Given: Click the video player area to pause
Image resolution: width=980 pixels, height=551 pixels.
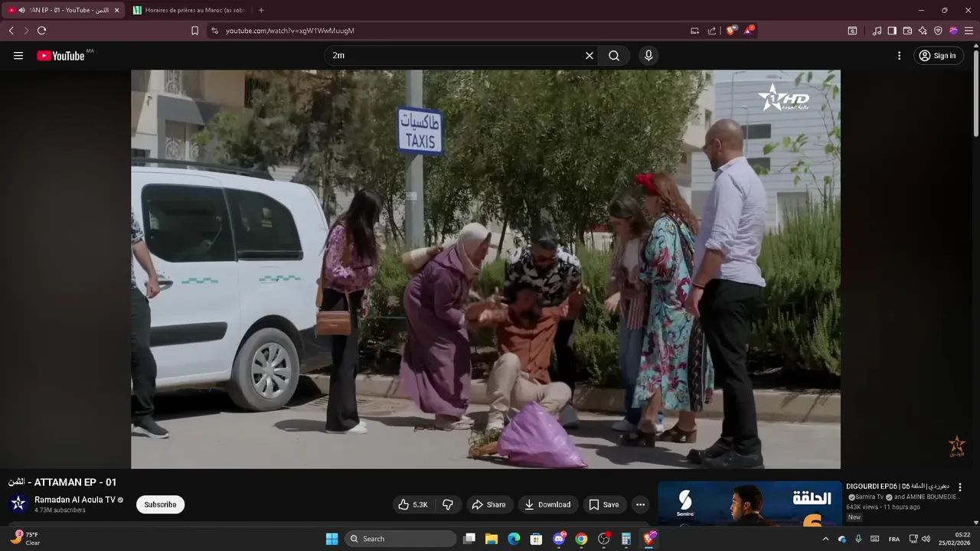Looking at the screenshot, I should point(485,269).
